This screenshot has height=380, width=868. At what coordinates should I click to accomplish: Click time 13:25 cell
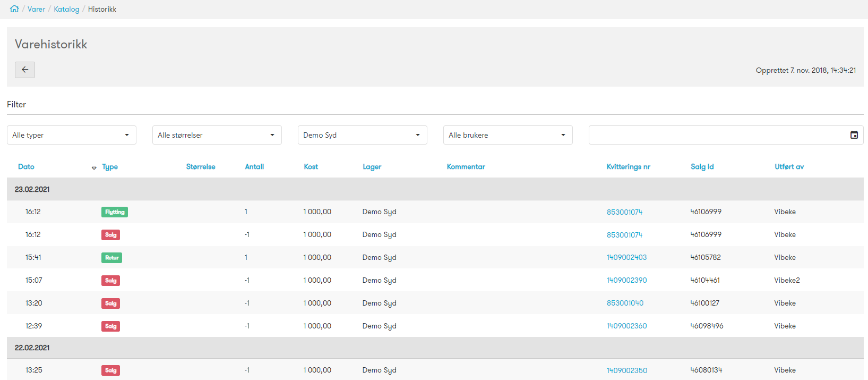34,370
